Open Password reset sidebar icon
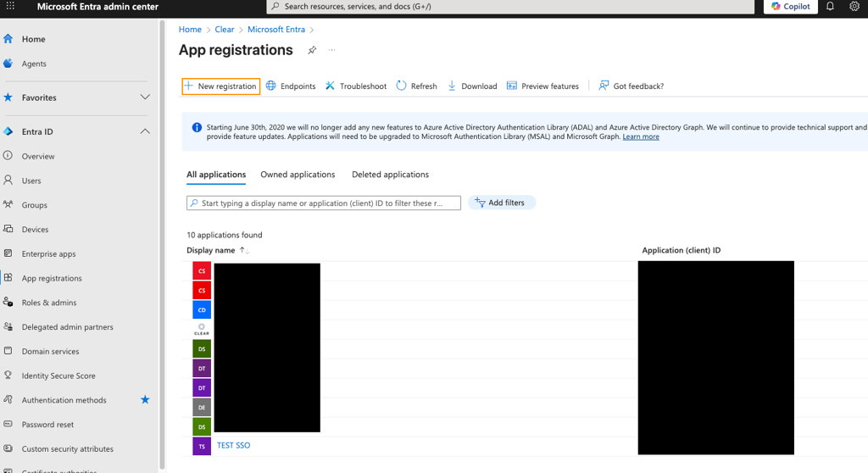This screenshot has width=868, height=473. (x=8, y=424)
